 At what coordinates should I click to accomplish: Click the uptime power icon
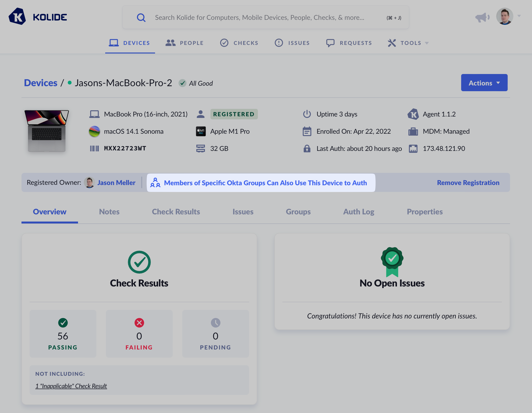tap(307, 114)
